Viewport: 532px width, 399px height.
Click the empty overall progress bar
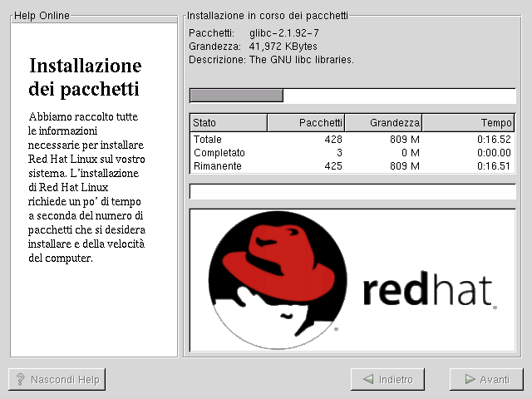[x=358, y=192]
